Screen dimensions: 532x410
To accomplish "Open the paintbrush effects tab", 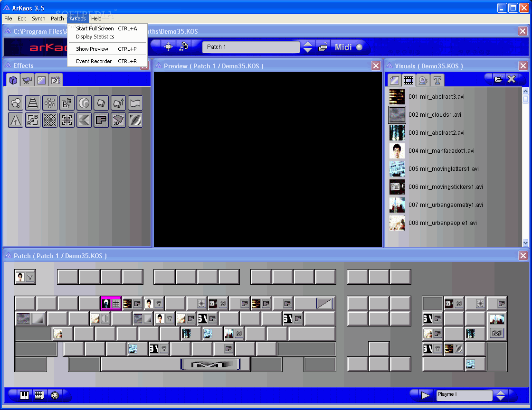I will click(56, 80).
